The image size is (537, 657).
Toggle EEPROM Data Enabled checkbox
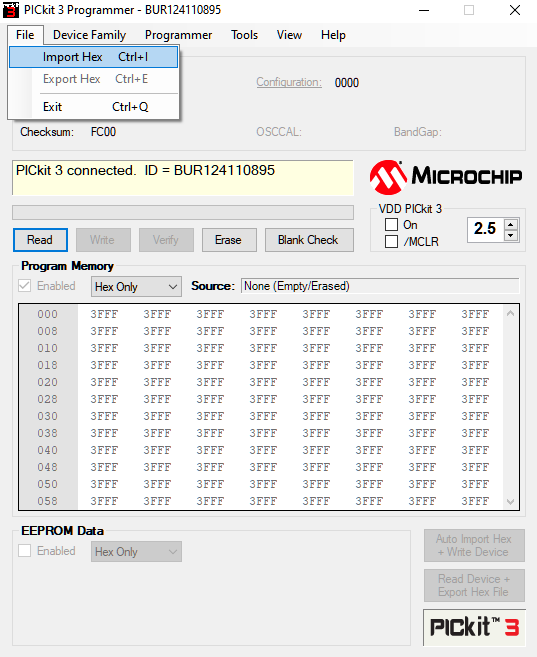[x=25, y=551]
